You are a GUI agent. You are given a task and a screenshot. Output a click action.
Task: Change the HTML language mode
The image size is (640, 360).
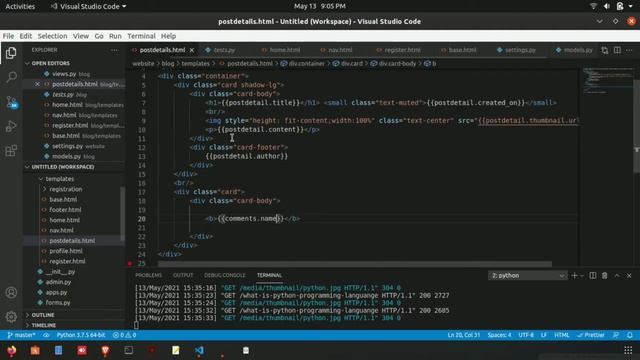pos(562,335)
